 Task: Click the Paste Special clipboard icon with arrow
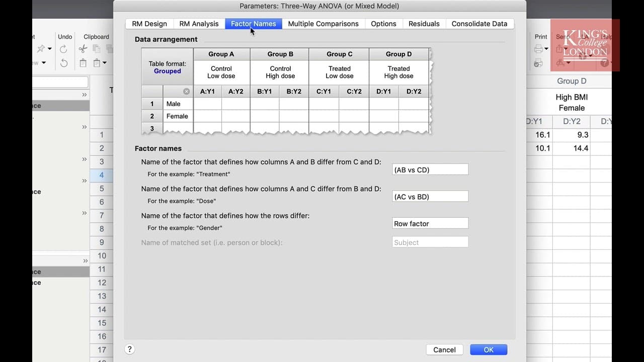pyautogui.click(x=97, y=63)
